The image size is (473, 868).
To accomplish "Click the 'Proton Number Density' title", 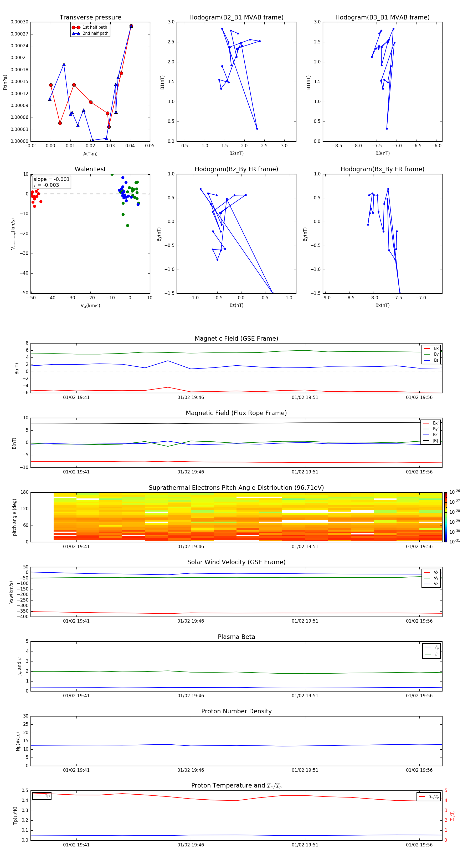I will [x=236, y=711].
